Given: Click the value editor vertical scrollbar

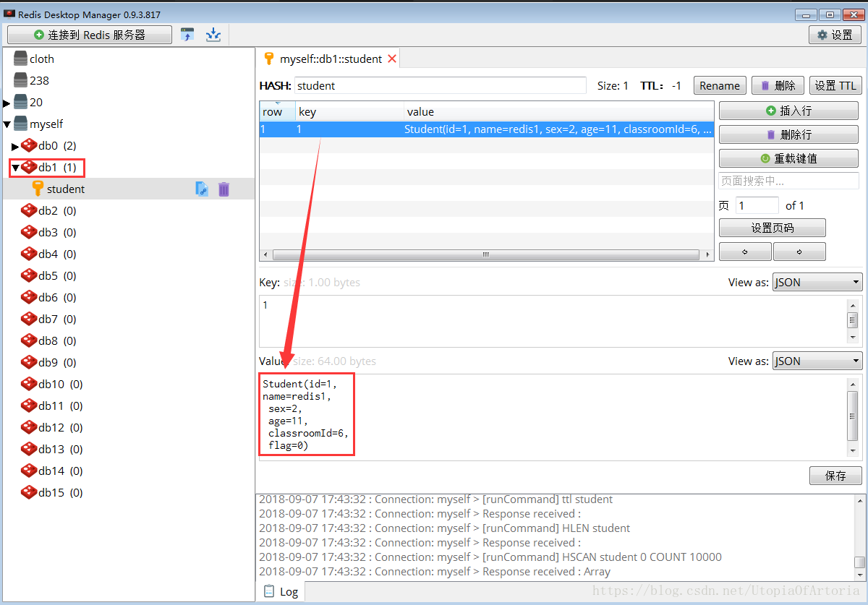Looking at the screenshot, I should 852,416.
